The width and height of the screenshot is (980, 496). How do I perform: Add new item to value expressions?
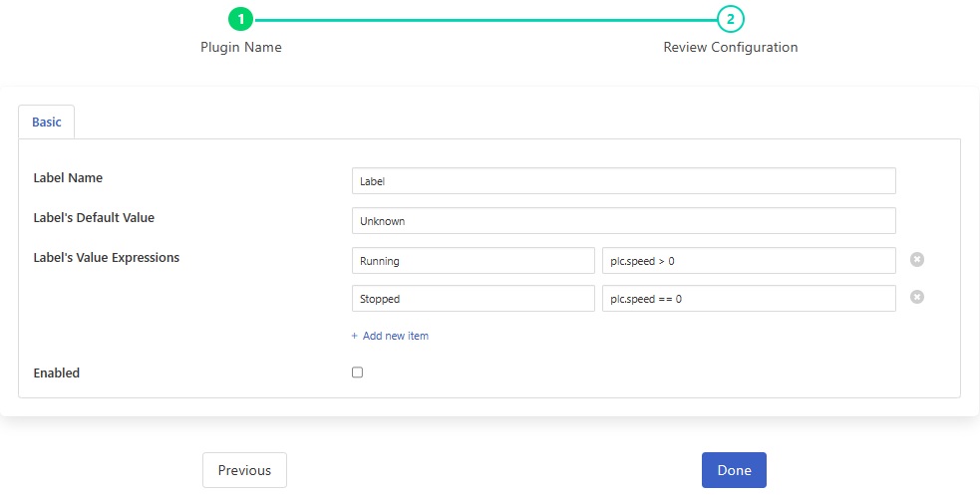(x=390, y=336)
